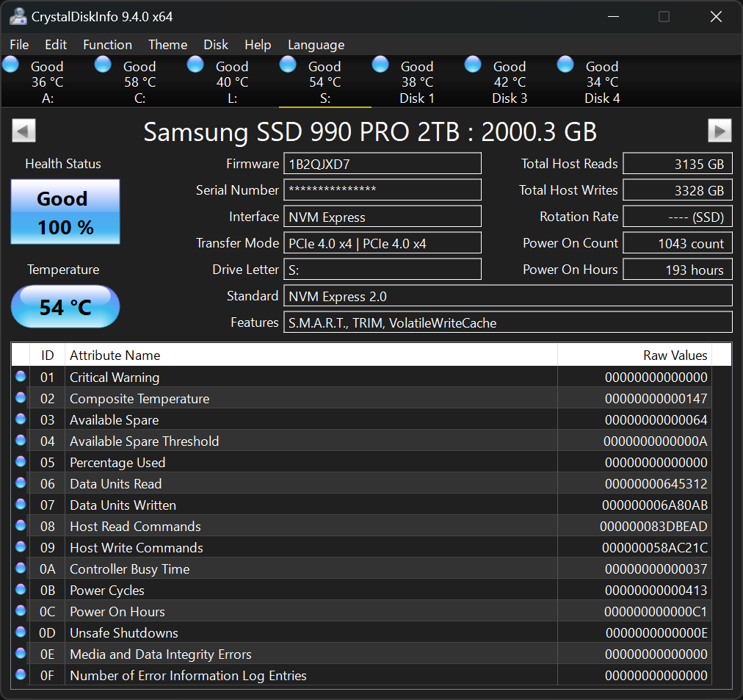Select the drive A: status indicator

click(x=10, y=64)
